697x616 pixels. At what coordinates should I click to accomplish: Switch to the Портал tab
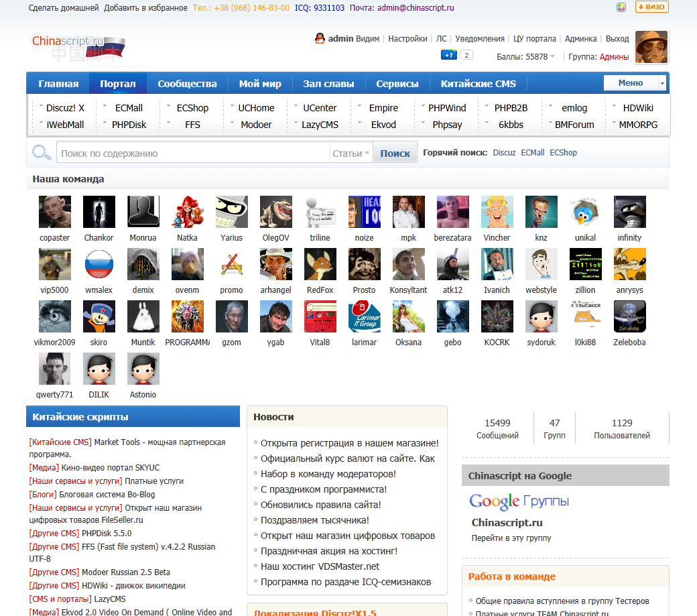tap(118, 84)
